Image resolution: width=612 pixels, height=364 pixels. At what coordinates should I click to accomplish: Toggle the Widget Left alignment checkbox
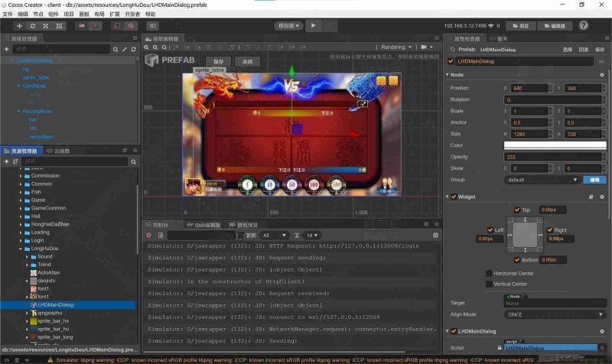[490, 230]
